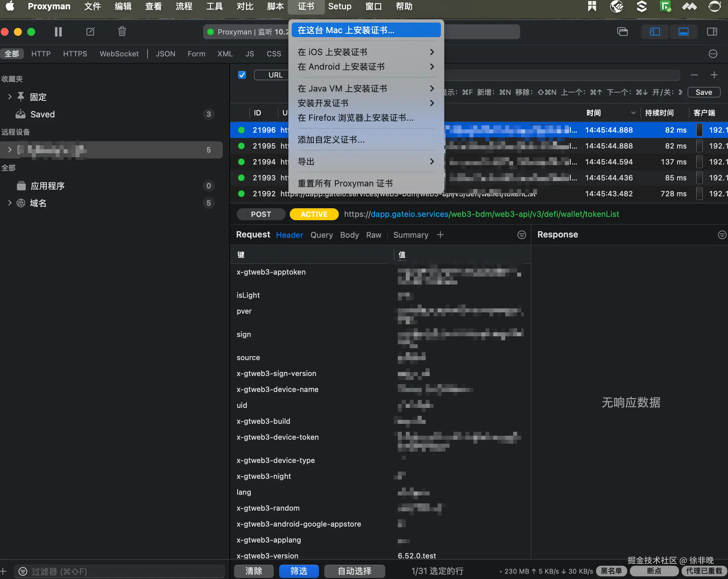Select request row with ID 21994
The image size is (728, 579).
(264, 162)
